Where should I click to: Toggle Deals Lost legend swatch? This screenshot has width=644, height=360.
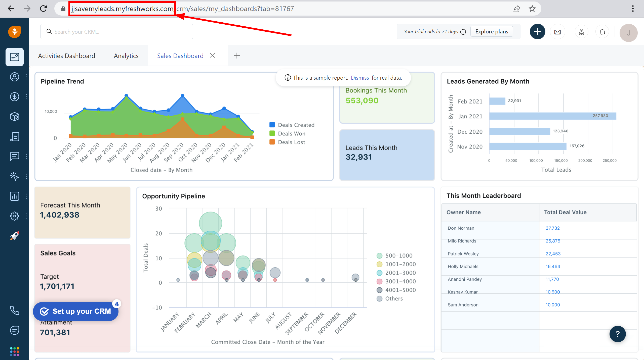272,142
